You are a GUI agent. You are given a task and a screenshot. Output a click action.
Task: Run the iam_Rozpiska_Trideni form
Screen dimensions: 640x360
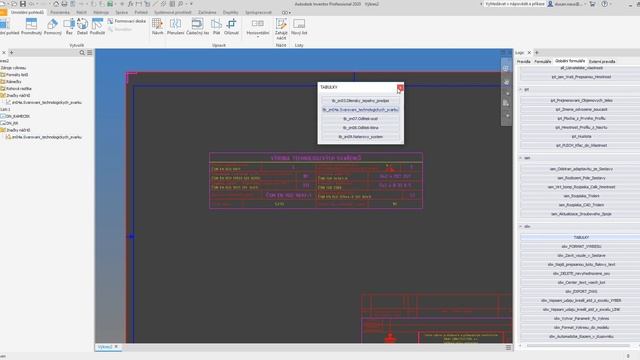pyautogui.click(x=581, y=196)
